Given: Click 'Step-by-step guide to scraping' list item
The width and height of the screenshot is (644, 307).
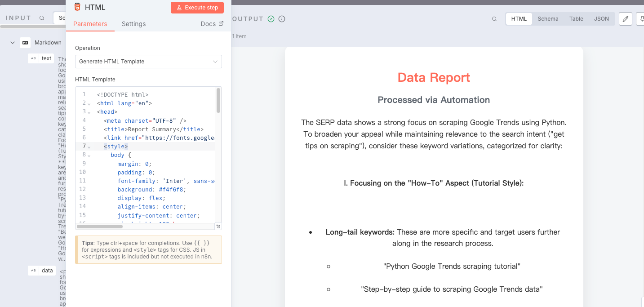Looking at the screenshot, I should point(452,289).
